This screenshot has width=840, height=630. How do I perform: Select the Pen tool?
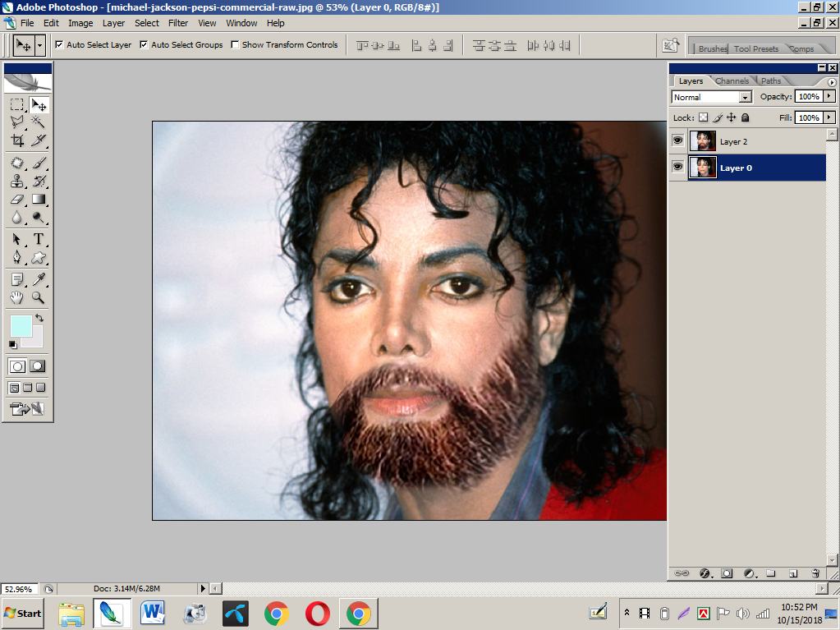point(17,257)
